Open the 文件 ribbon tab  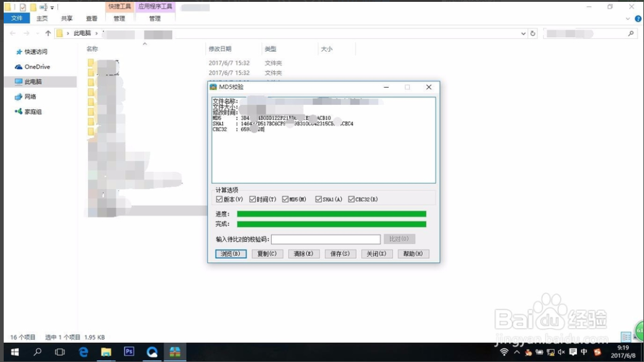[17, 18]
